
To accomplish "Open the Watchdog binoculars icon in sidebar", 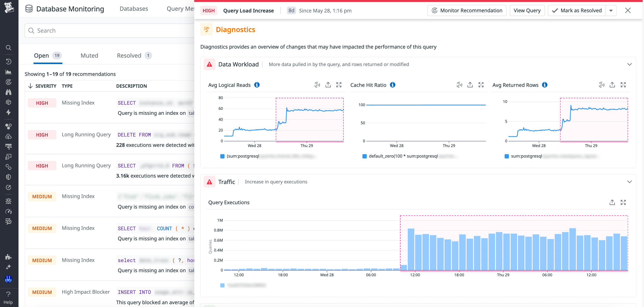I will 9,92.
